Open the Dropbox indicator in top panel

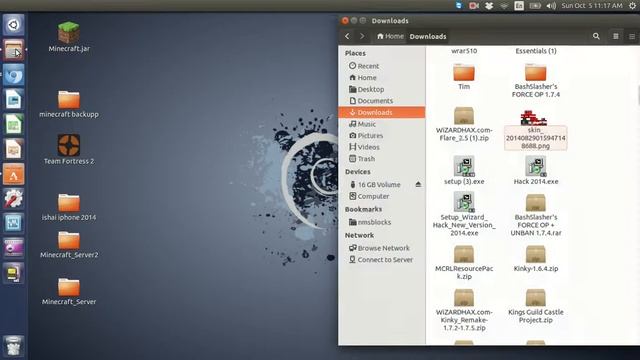(x=489, y=6)
